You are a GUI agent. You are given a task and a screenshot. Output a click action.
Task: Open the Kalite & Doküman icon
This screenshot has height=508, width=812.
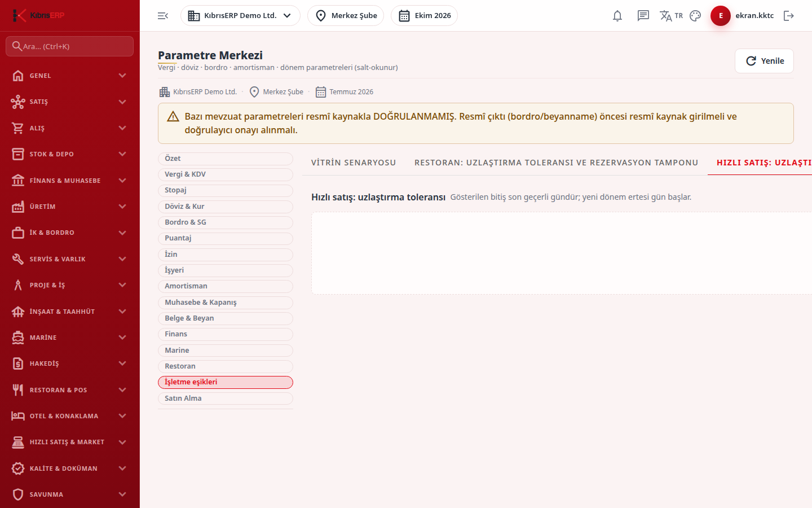pos(18,468)
